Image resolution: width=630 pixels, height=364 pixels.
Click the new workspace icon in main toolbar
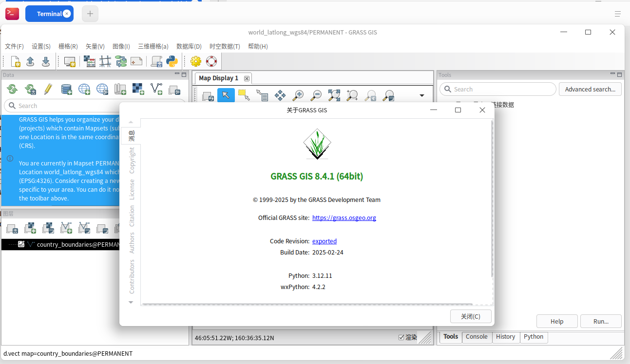(16, 61)
